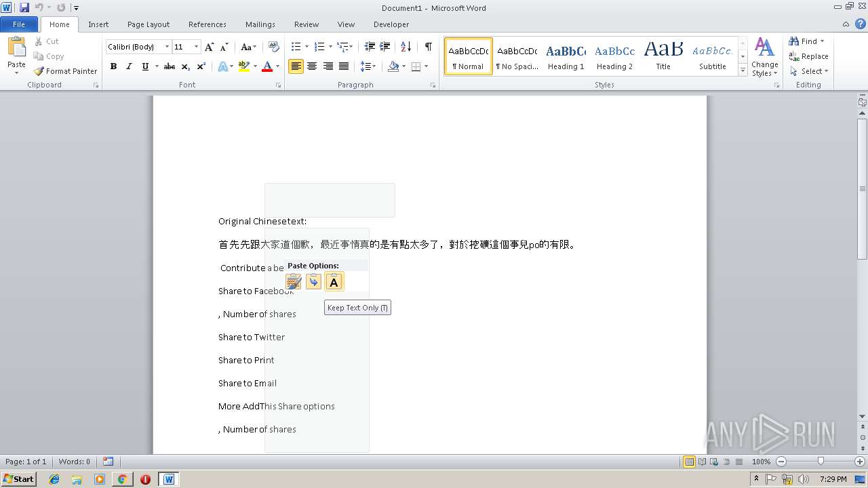Decrease the paragraph indent
The height and width of the screenshot is (488, 868).
click(370, 47)
